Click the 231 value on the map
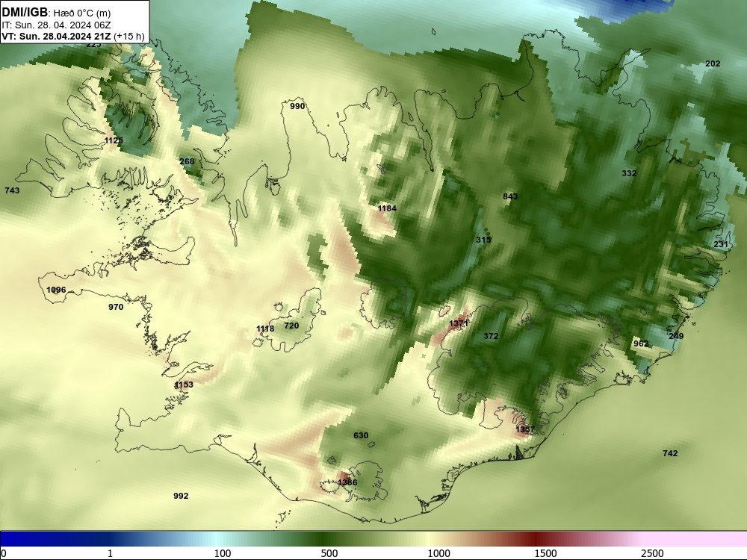The height and width of the screenshot is (560, 747). (x=721, y=244)
